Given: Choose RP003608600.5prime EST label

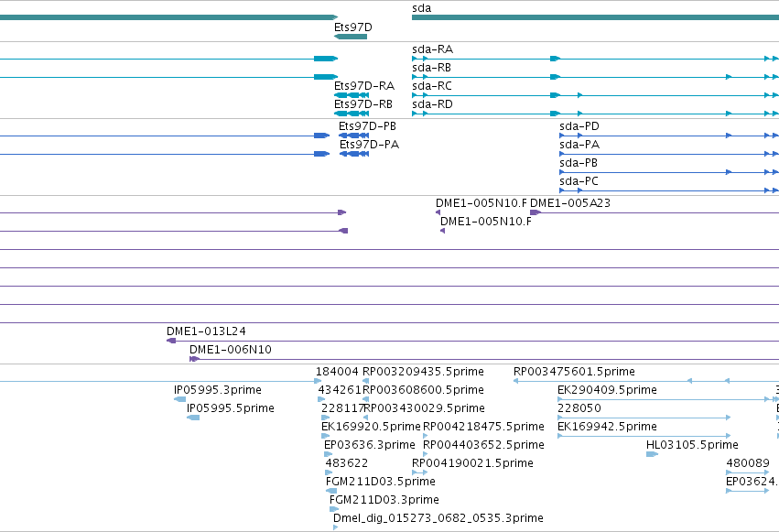Looking at the screenshot, I should 423,390.
